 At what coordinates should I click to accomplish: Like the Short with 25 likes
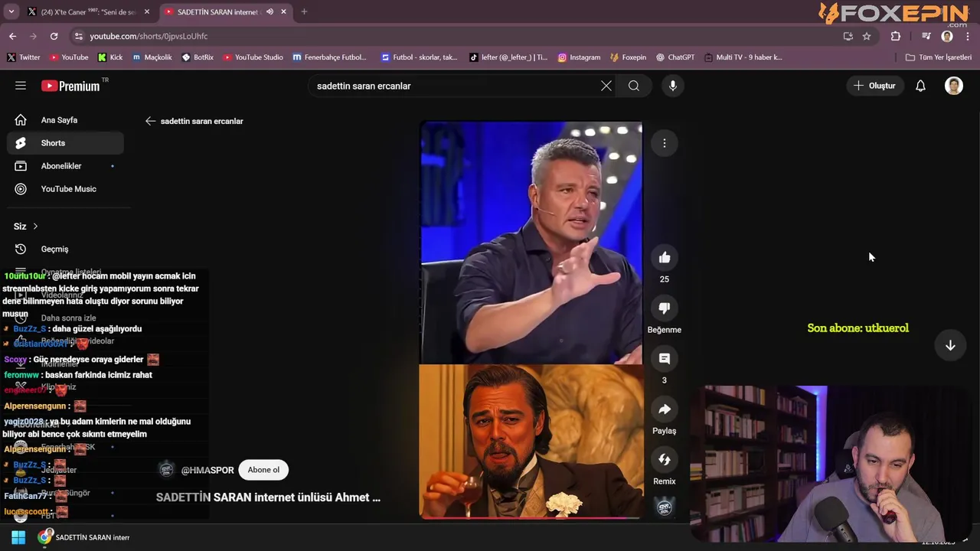[665, 258]
